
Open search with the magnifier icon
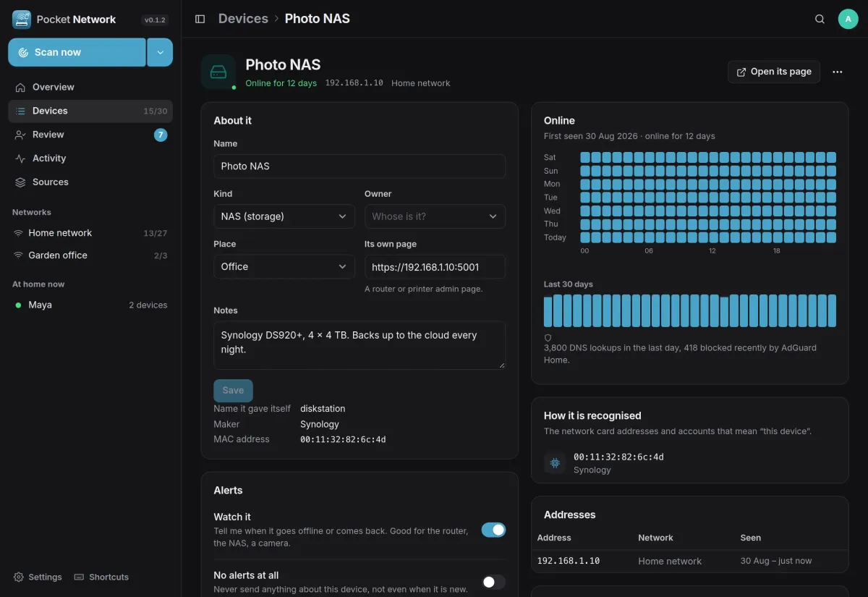pyautogui.click(x=820, y=19)
